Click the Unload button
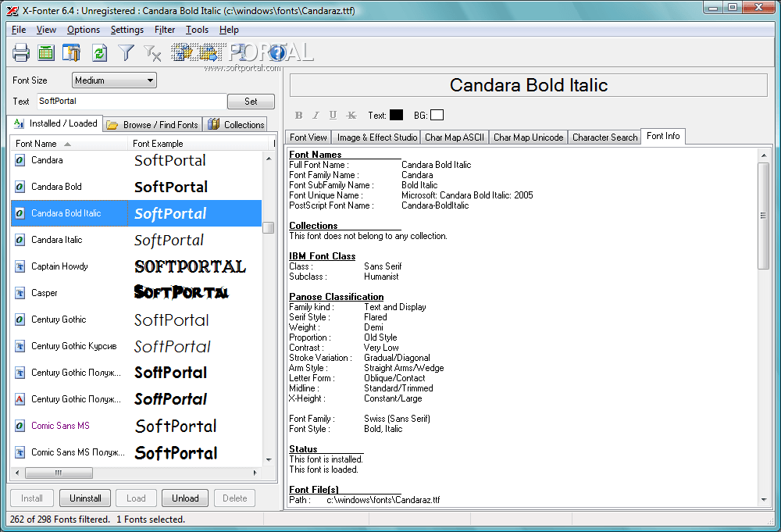The image size is (781, 532). 185,498
